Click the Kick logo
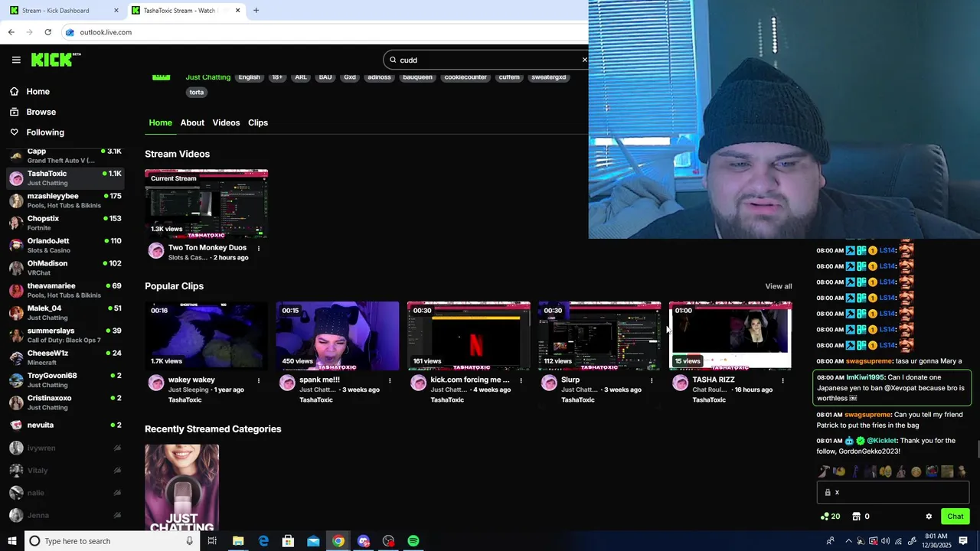 (56, 60)
